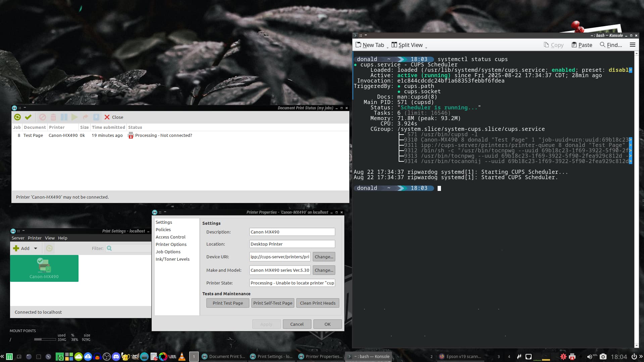Click the Description text field
This screenshot has width=644, height=362.
coord(292,232)
